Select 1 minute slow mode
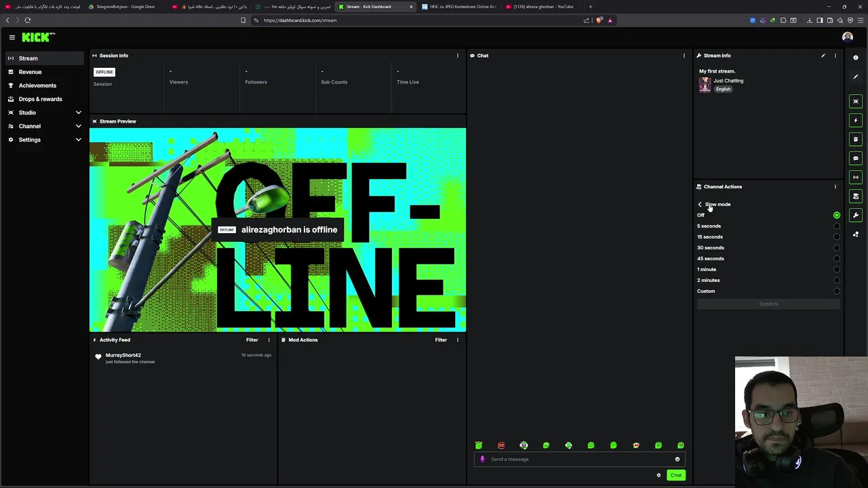 [x=768, y=269]
